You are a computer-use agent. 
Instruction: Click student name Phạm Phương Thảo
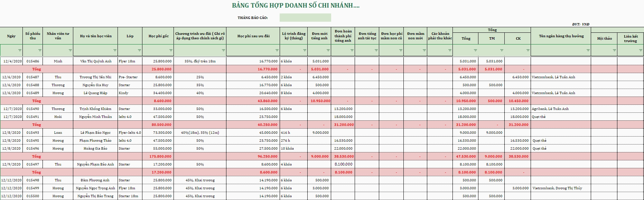click(x=96, y=140)
